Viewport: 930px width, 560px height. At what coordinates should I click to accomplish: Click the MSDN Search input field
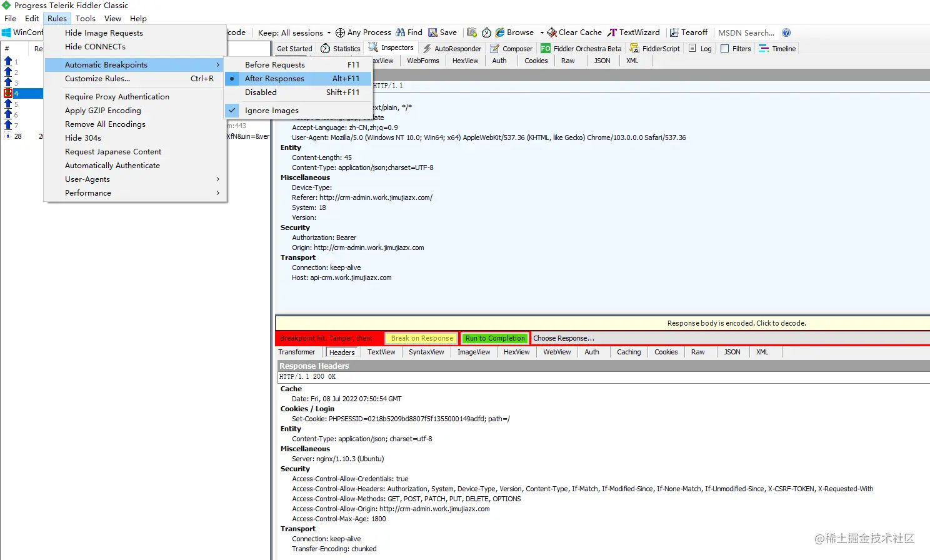coord(747,32)
